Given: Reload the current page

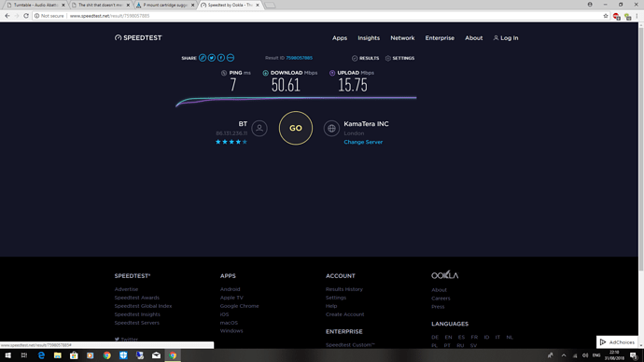Looking at the screenshot, I should (26, 16).
